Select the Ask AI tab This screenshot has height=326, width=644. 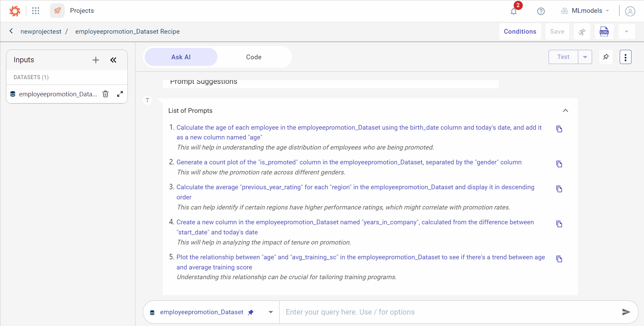coord(181,57)
